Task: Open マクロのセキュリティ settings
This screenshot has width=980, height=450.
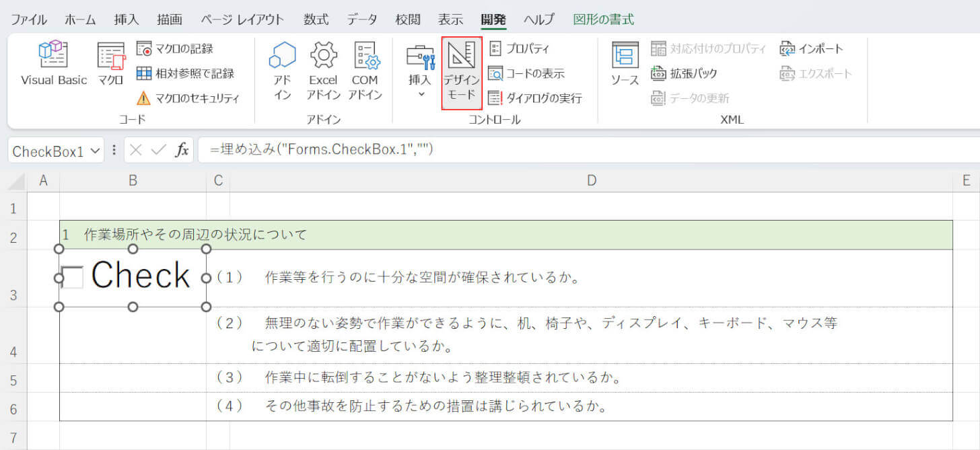Action: coord(188,98)
